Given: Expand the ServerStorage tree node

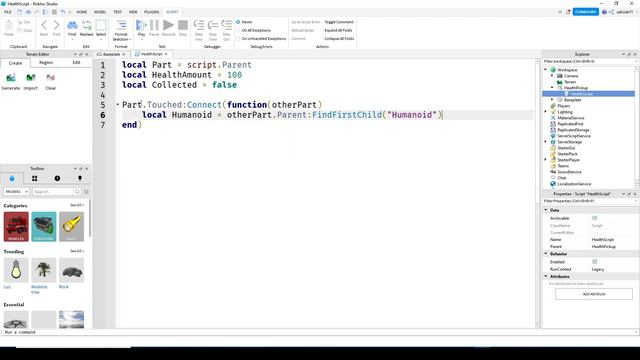Looking at the screenshot, I should [x=546, y=142].
